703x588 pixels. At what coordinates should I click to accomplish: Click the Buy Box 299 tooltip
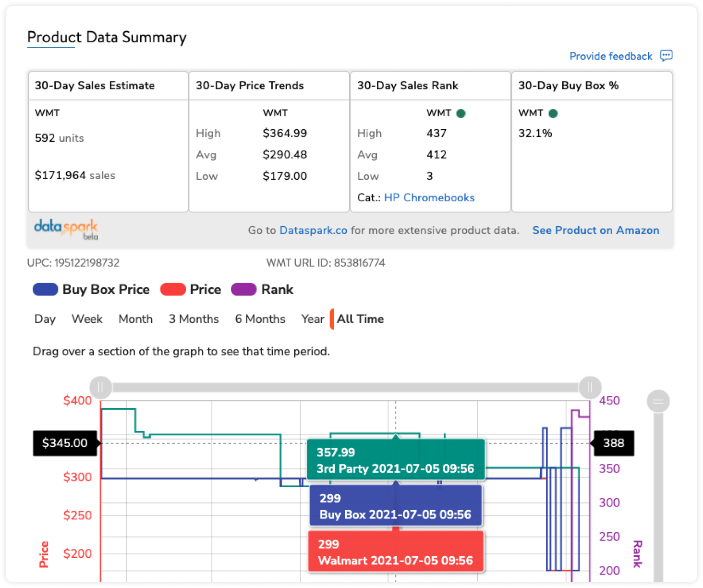point(396,506)
